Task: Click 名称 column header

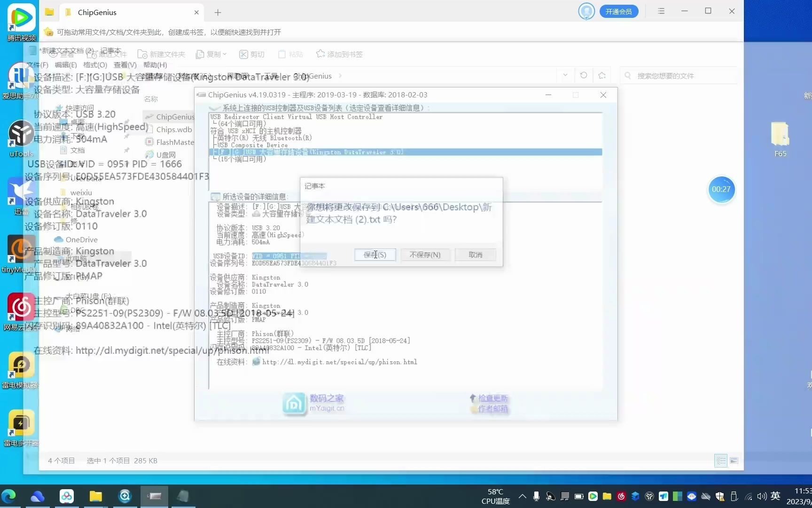Action: pos(151,99)
